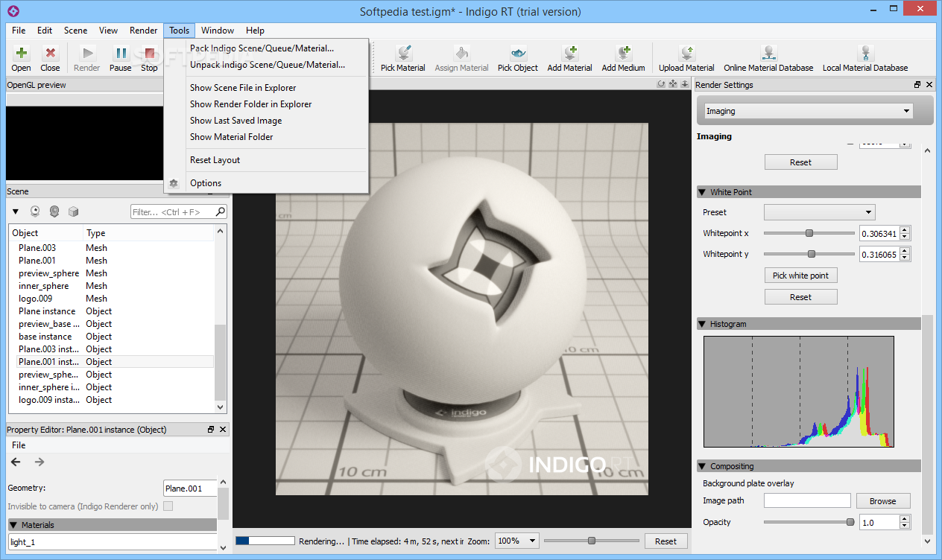The height and width of the screenshot is (560, 942).
Task: Open the File menu
Action: coord(19,31)
